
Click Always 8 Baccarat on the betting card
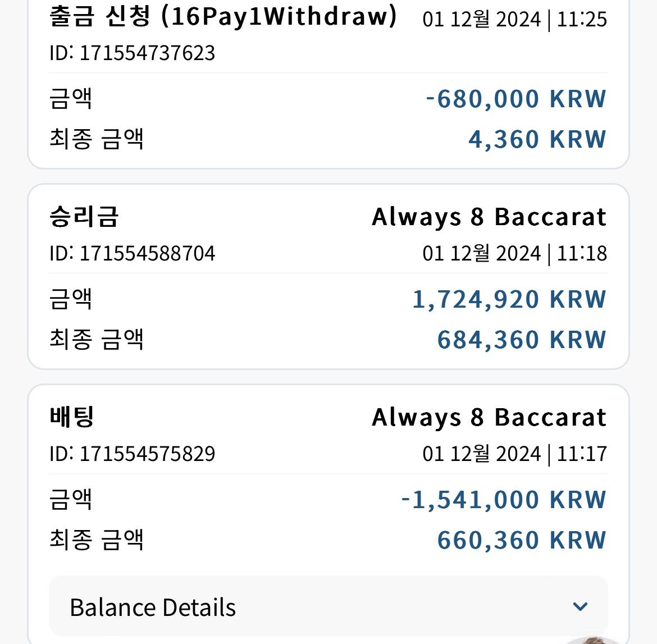click(489, 417)
